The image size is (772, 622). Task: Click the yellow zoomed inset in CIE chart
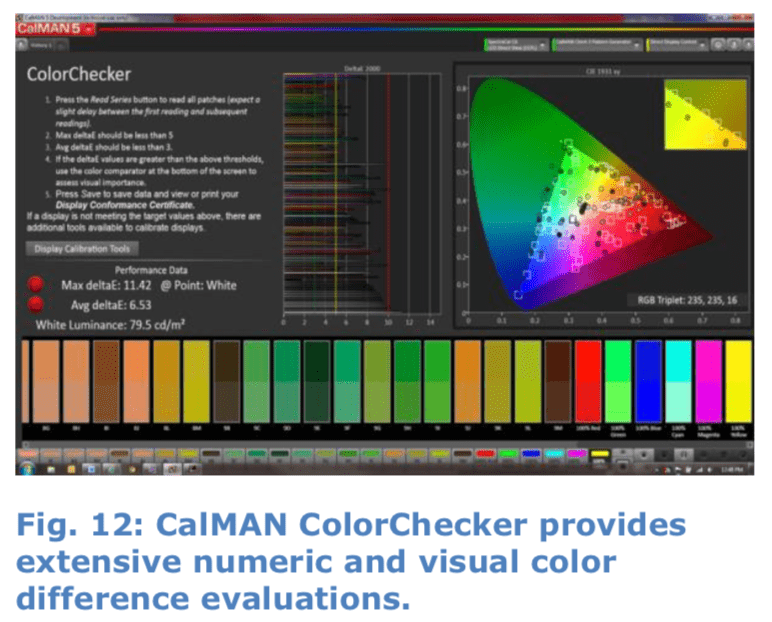coord(705,115)
